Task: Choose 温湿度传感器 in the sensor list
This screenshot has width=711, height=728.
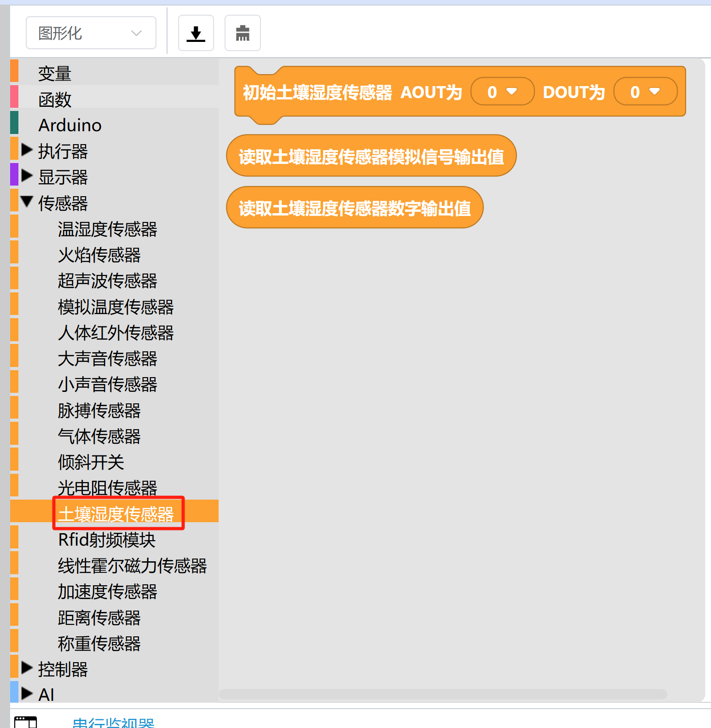Action: [107, 229]
